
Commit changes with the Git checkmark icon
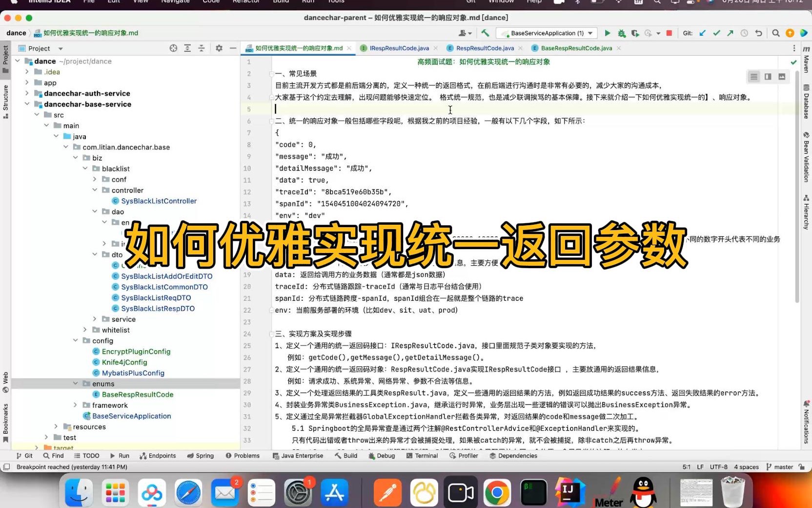pyautogui.click(x=716, y=33)
